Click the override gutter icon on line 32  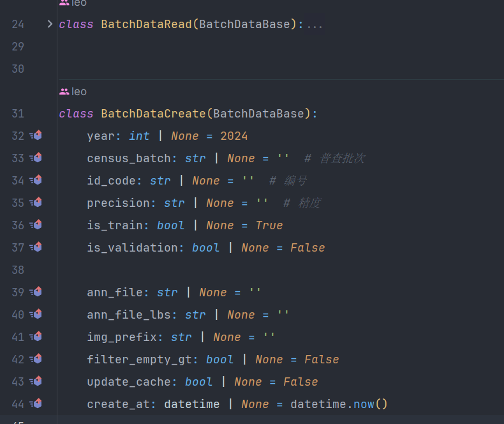tap(36, 135)
